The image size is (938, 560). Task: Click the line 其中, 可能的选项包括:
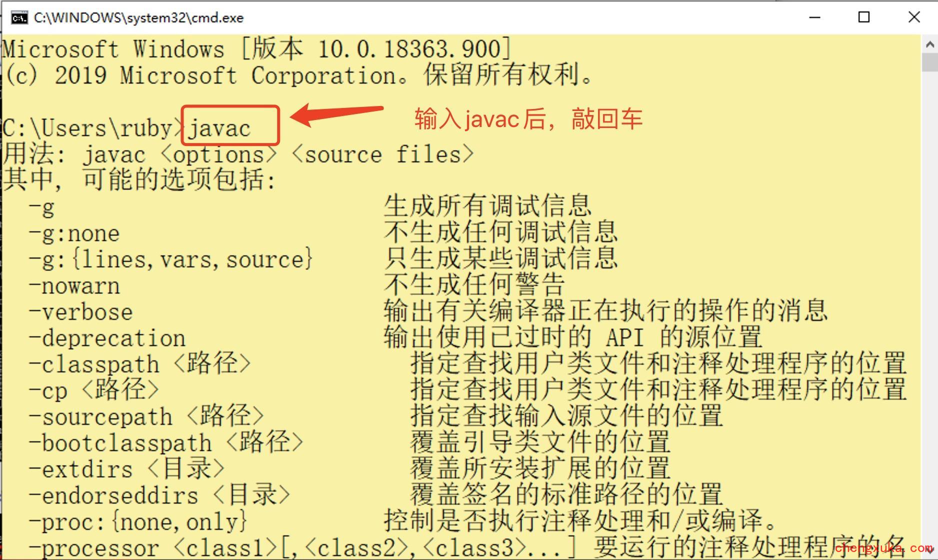139,180
